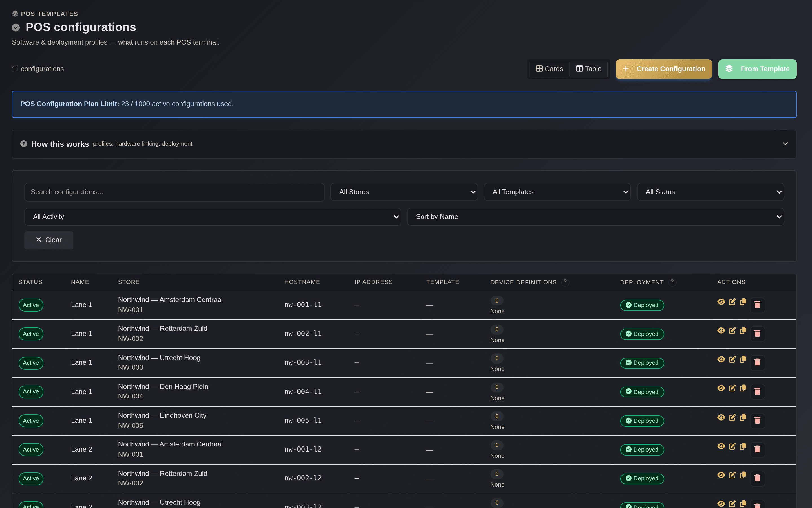Click store Northwind — Den Haag Plein
812x508 pixels.
click(163, 387)
